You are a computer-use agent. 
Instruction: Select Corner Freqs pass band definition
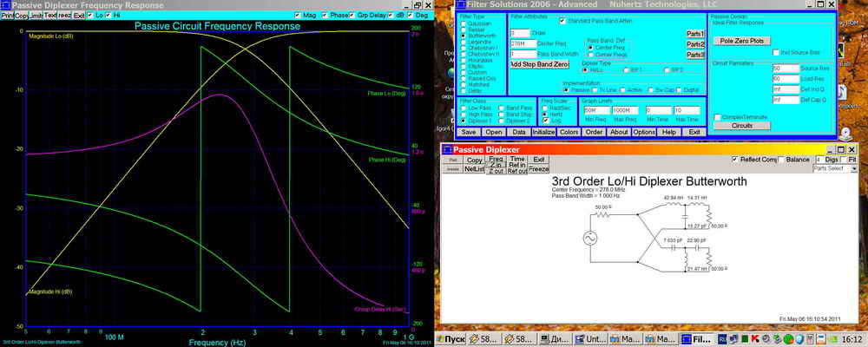(591, 55)
